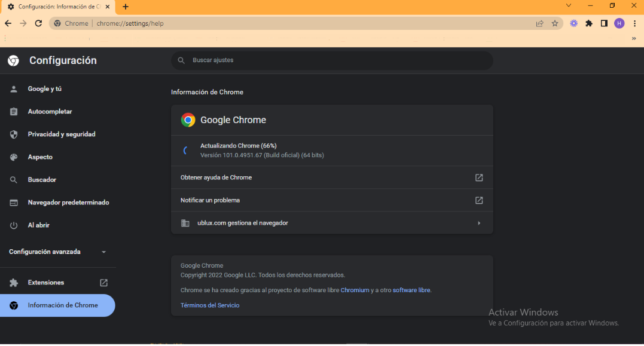Screen dimensions: 644x346
Task: Toggle the side panel icon
Action: tap(604, 23)
